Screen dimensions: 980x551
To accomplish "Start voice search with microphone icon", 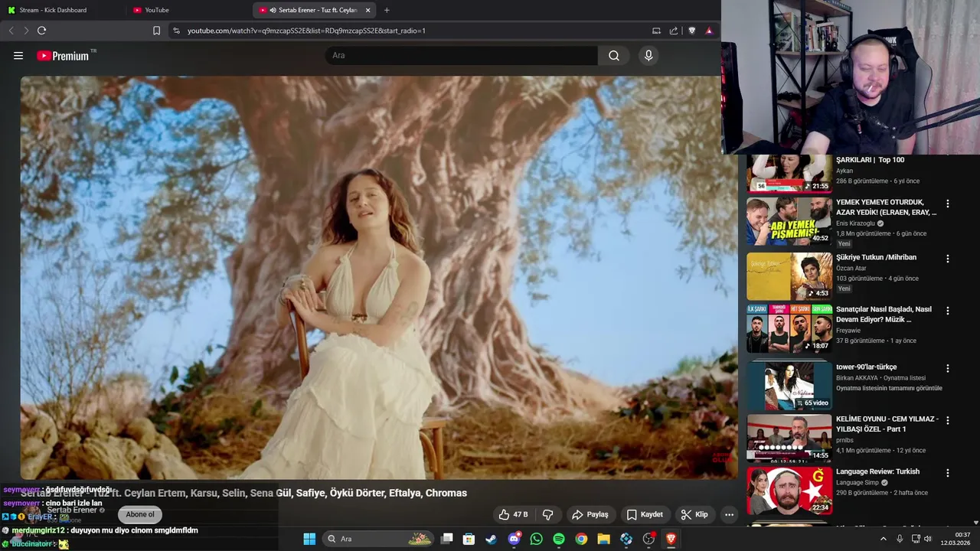I will click(x=648, y=56).
